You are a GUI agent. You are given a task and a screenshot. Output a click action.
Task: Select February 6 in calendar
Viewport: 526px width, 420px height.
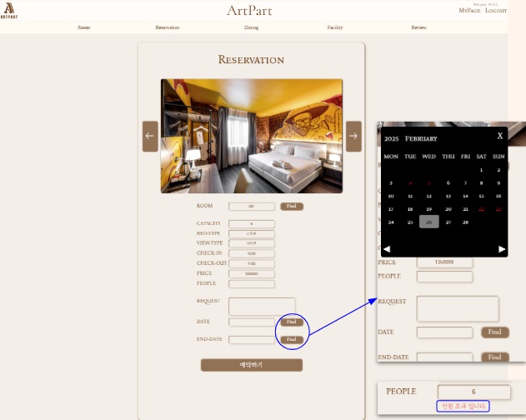tap(448, 182)
